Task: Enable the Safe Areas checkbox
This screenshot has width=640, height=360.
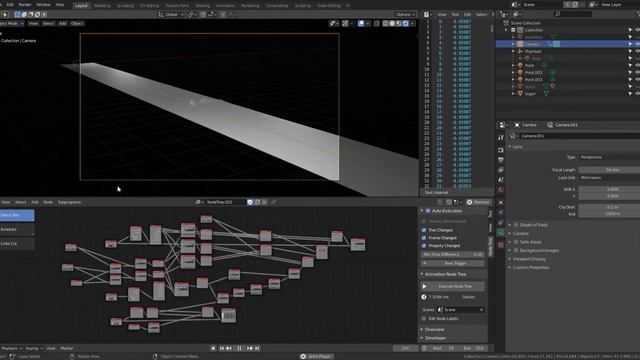Action: point(516,242)
